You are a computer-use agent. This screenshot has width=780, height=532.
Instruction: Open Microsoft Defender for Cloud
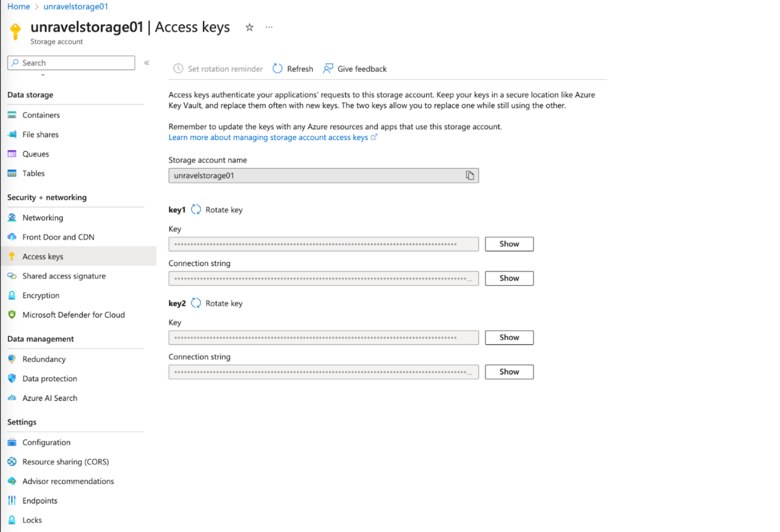(73, 314)
